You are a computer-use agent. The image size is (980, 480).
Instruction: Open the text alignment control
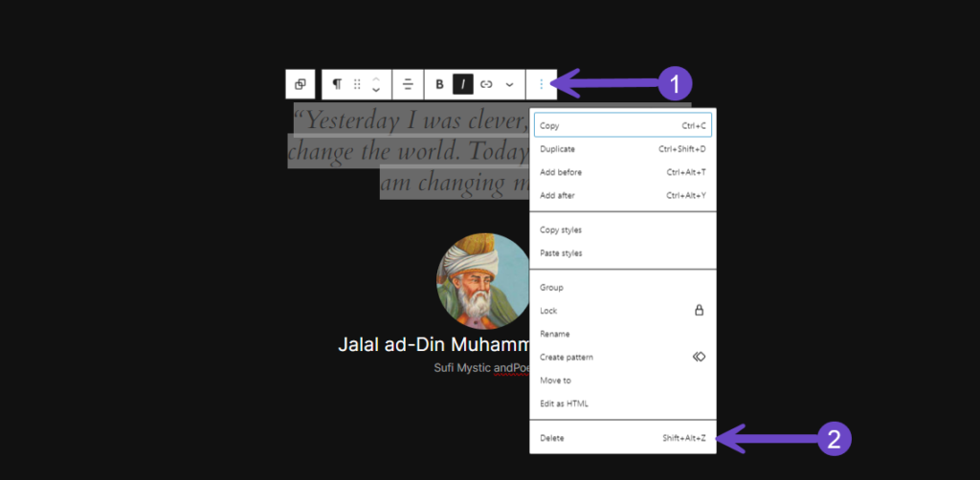coord(408,84)
